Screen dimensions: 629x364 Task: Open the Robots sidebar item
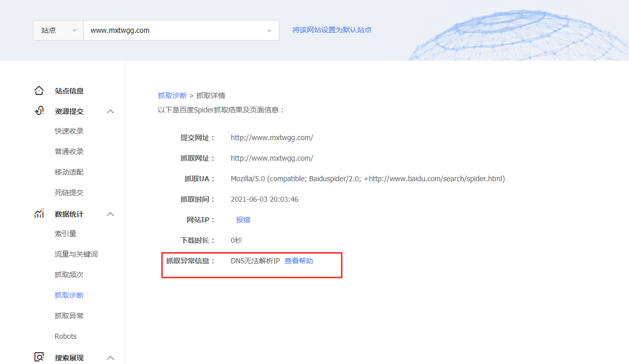[65, 336]
